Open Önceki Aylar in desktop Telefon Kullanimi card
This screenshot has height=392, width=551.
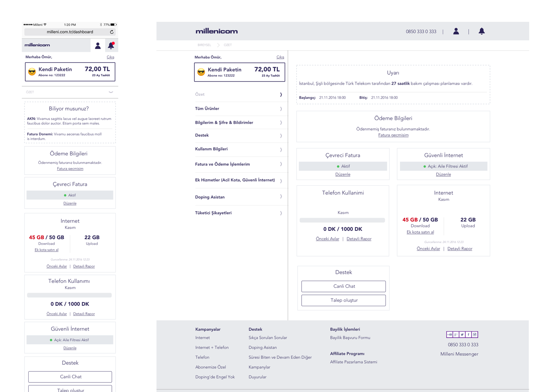tap(328, 239)
